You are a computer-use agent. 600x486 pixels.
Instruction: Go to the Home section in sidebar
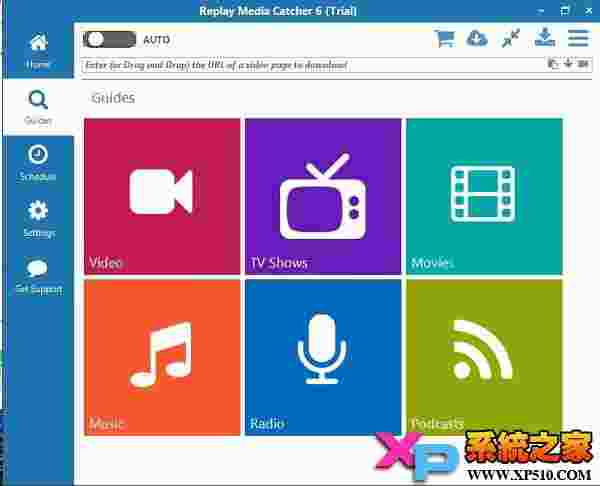(38, 52)
